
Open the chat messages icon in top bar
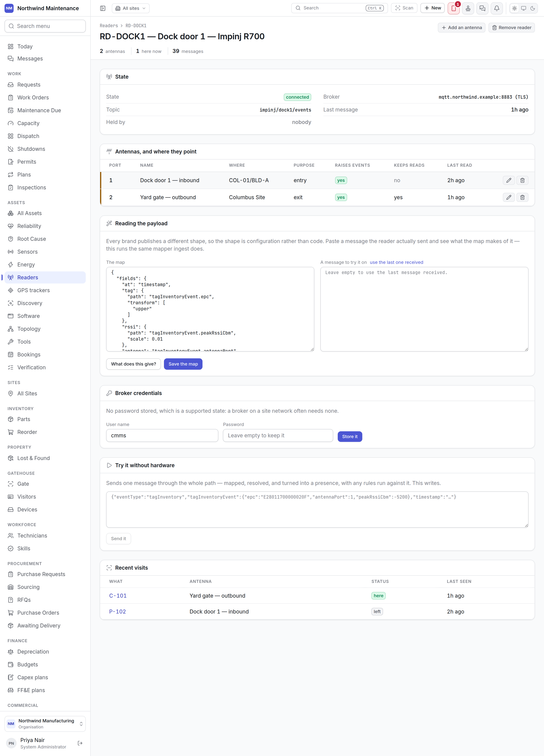click(x=482, y=8)
